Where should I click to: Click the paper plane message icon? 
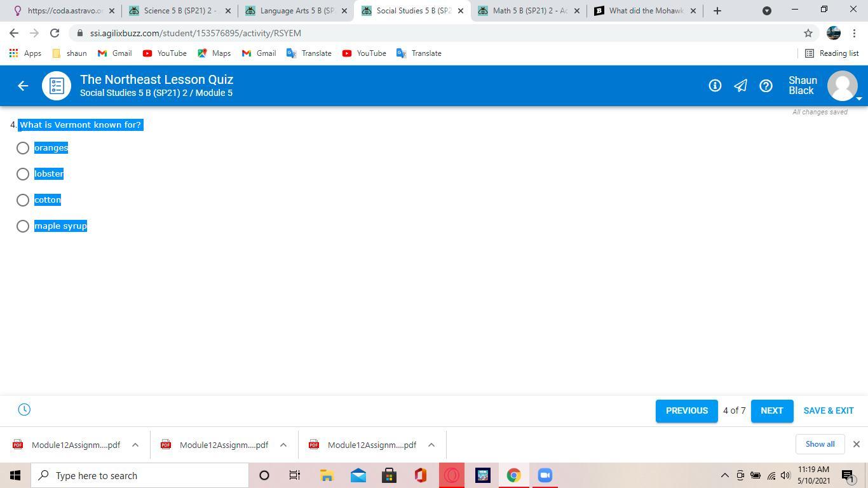[x=740, y=86]
